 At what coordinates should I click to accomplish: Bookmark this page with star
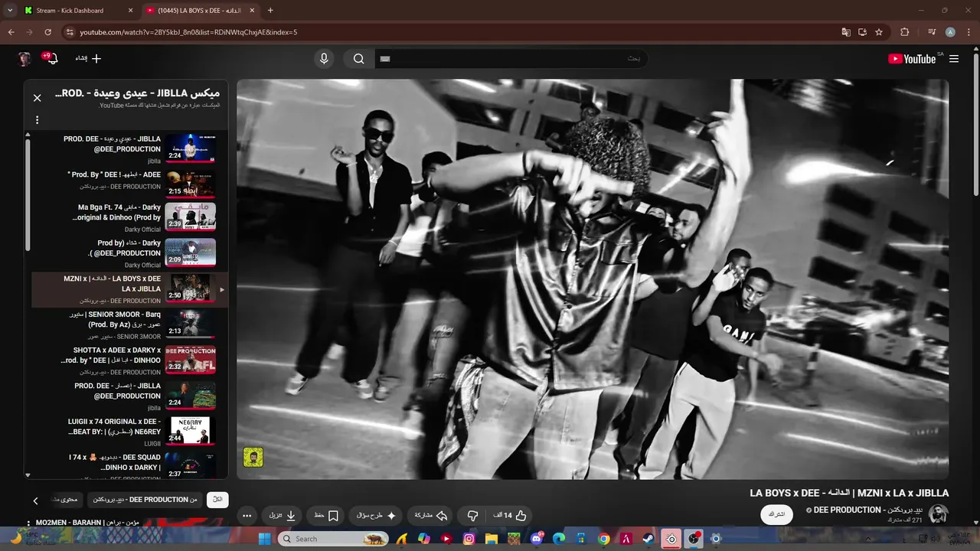879,32
